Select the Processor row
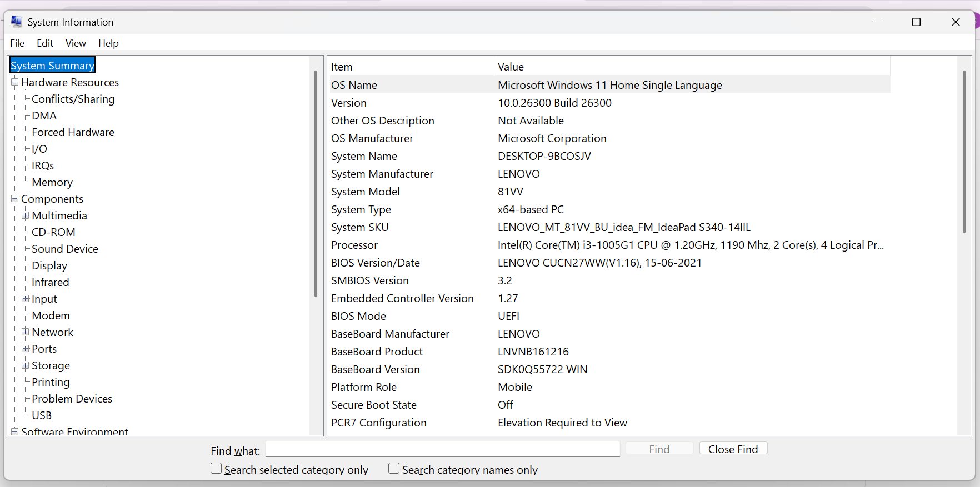The image size is (980, 487). [x=609, y=245]
